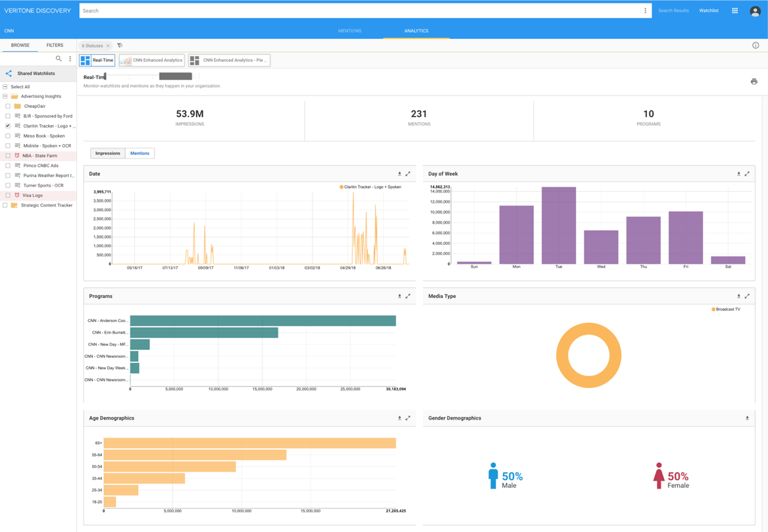Print the Real-Time analytics dashboard
This screenshot has width=768, height=532.
[x=754, y=82]
